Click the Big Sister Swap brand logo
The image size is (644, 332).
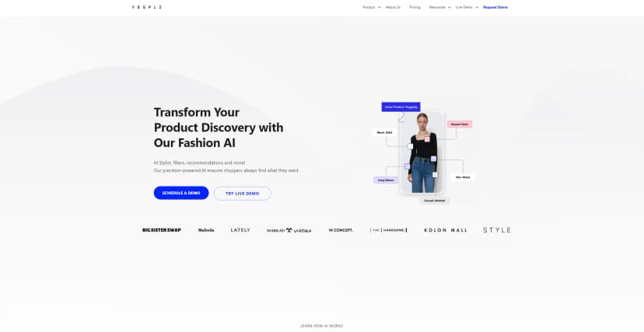click(x=162, y=230)
